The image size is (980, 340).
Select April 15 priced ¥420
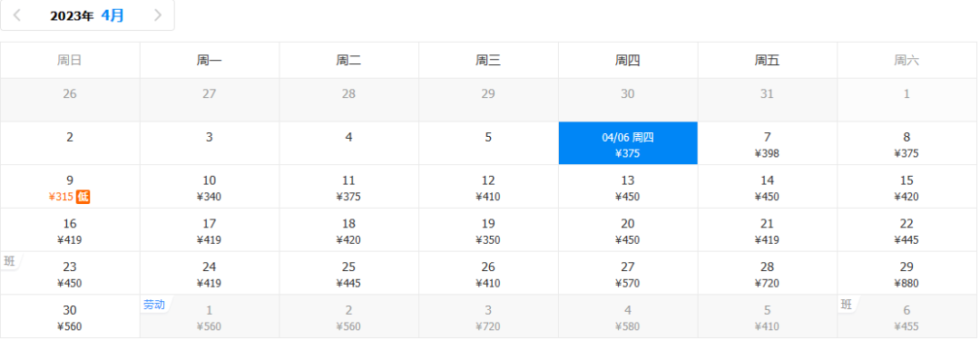(x=906, y=186)
